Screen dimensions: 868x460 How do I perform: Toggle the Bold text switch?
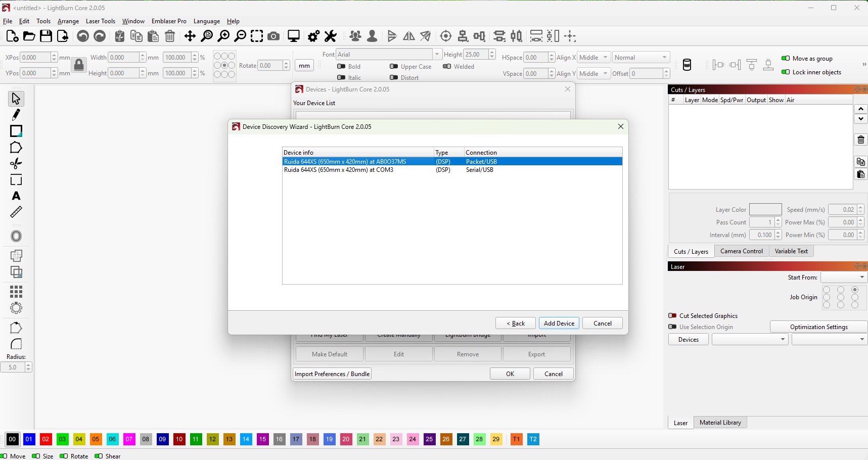coord(341,66)
